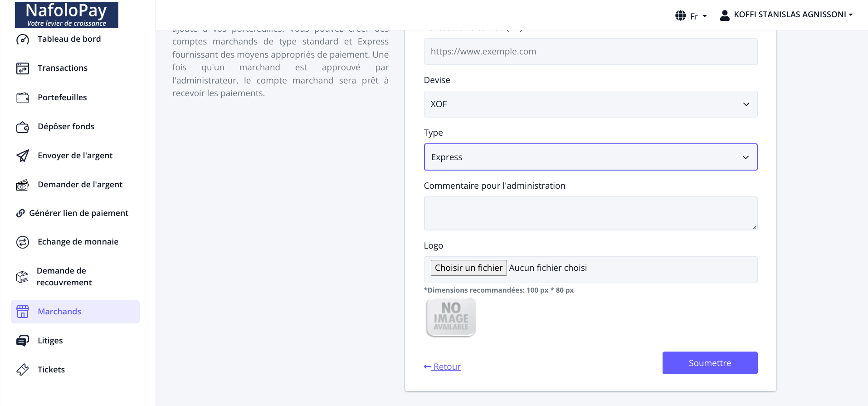Click the No Image Available thumbnail
Screen dimensions: 868x406
click(451, 317)
